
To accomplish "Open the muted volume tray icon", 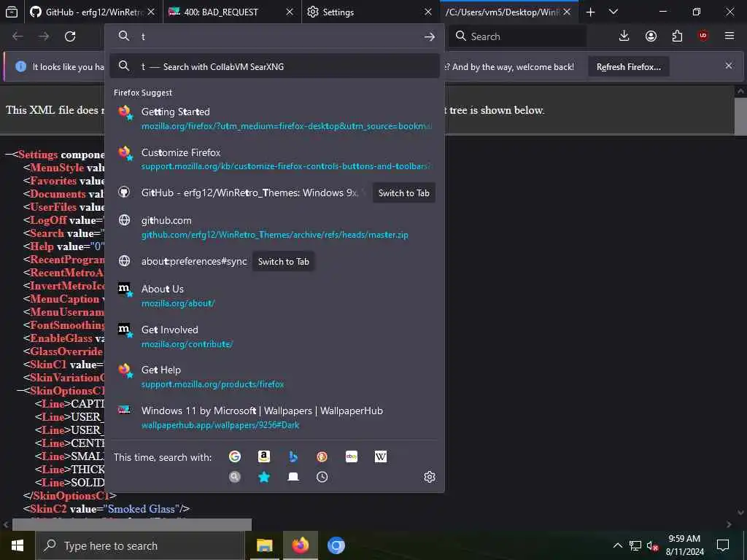I will (652, 545).
